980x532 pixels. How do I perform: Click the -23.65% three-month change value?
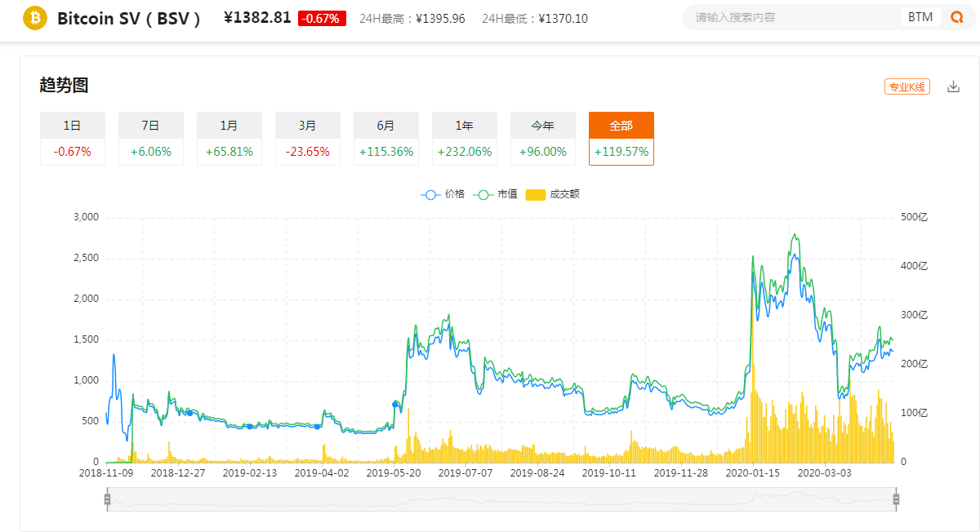[x=308, y=152]
